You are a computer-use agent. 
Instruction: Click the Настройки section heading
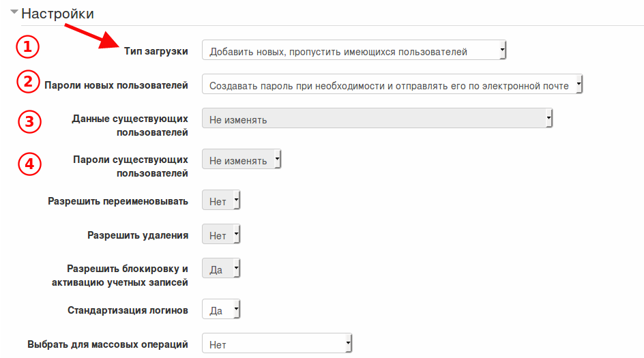coord(57,14)
